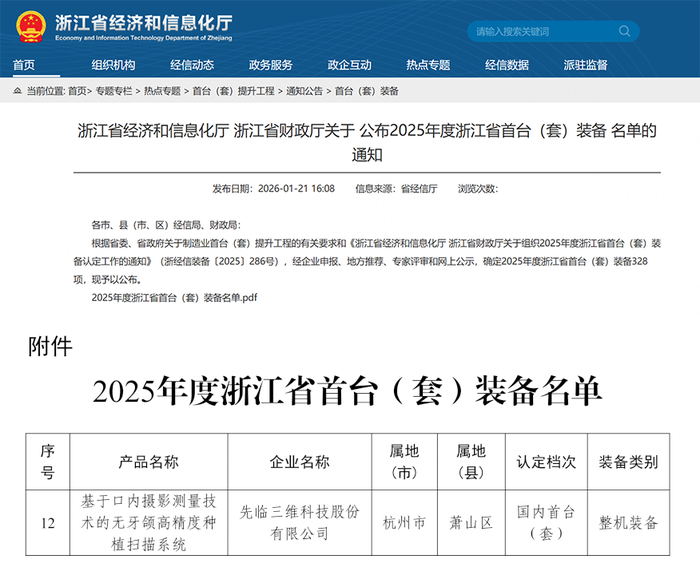Click the row number 12 cell
The width and height of the screenshot is (700, 579).
tap(48, 523)
